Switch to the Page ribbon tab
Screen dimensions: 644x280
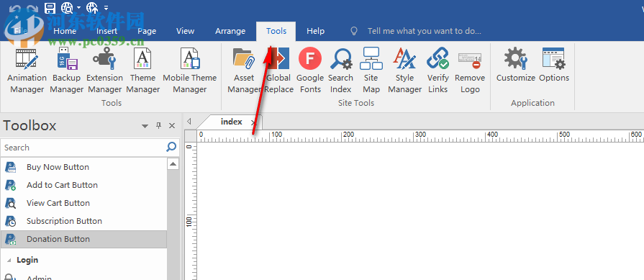pos(147,31)
